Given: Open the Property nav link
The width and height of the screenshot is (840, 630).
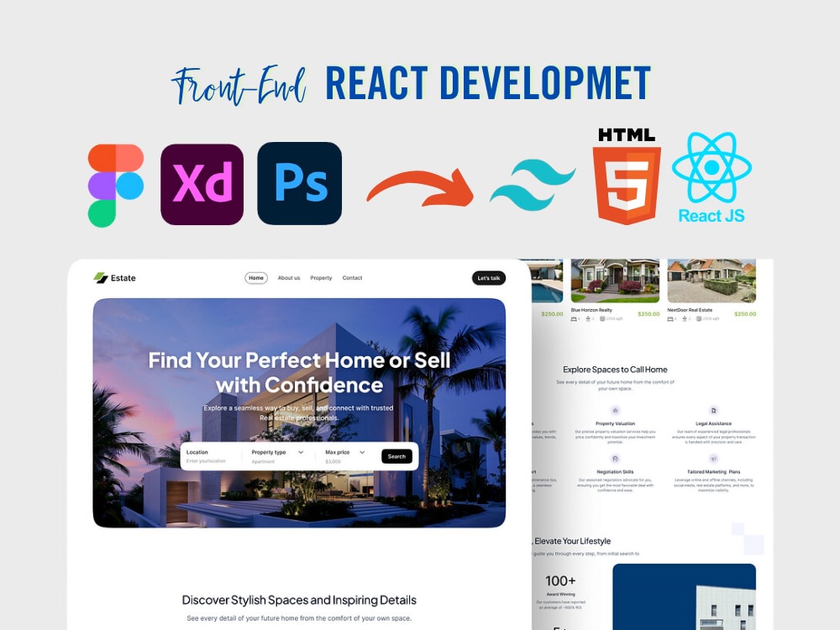Looking at the screenshot, I should [x=321, y=278].
